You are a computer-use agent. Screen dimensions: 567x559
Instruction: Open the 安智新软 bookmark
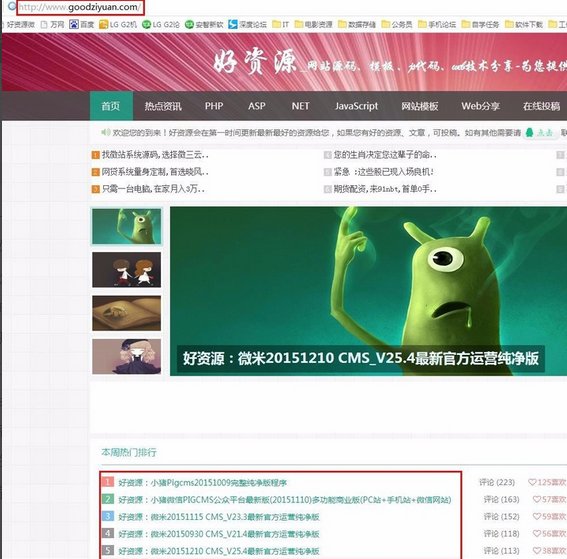(204, 25)
